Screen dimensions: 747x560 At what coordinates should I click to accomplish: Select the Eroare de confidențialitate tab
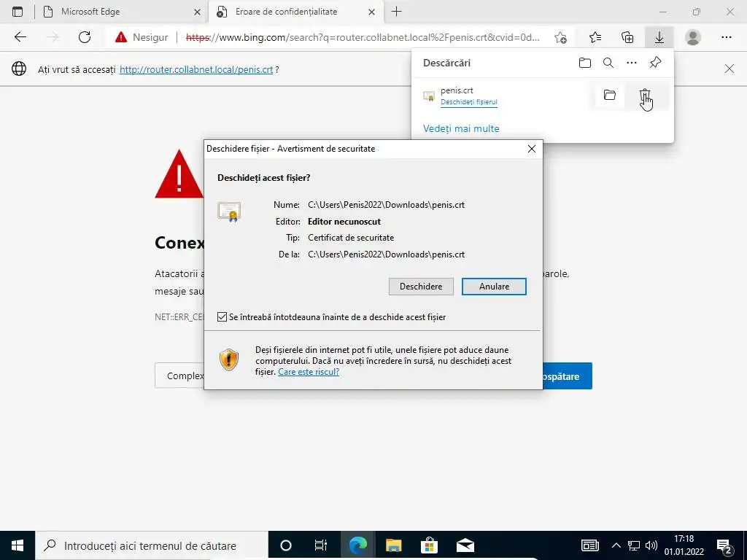pos(295,12)
